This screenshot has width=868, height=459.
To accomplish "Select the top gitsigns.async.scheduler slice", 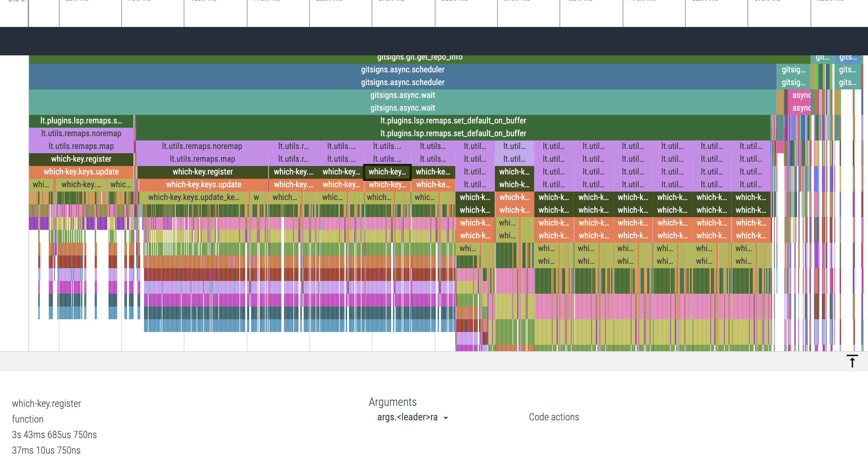I will tap(402, 70).
